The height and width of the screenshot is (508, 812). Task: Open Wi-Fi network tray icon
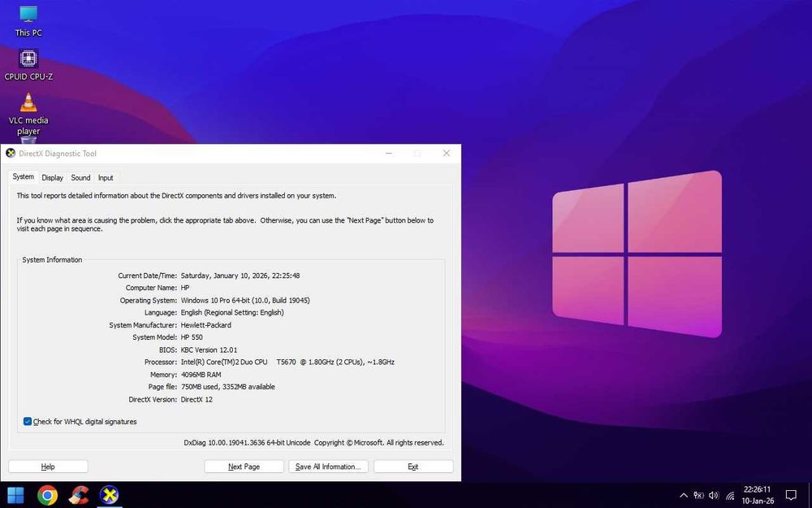click(730, 496)
